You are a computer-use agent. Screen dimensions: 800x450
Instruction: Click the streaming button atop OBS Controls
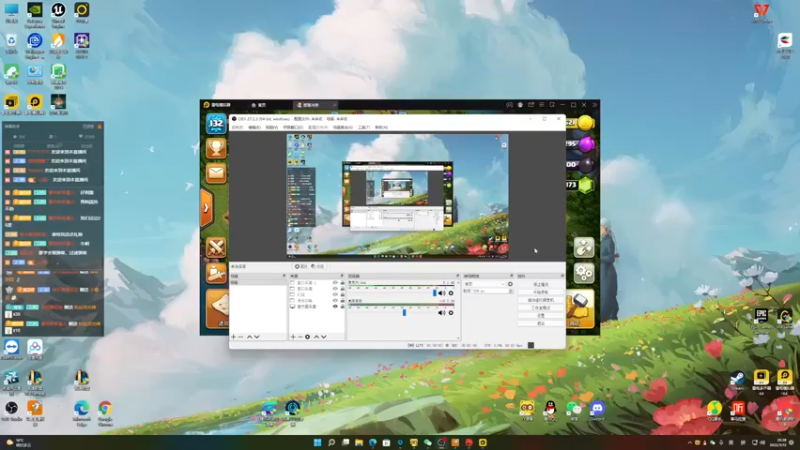541,284
